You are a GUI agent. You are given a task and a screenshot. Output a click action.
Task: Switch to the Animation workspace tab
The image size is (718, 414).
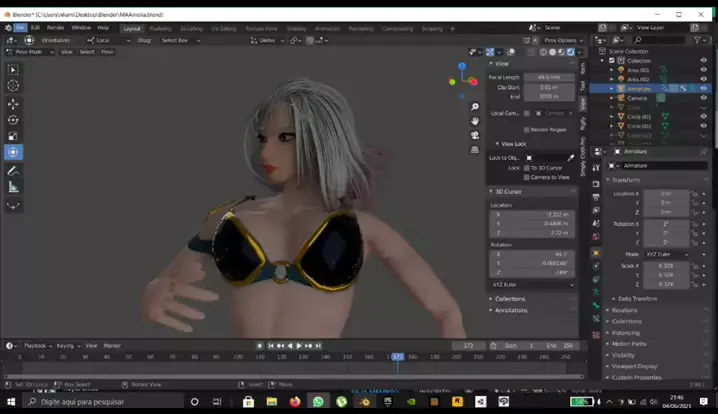click(x=327, y=28)
